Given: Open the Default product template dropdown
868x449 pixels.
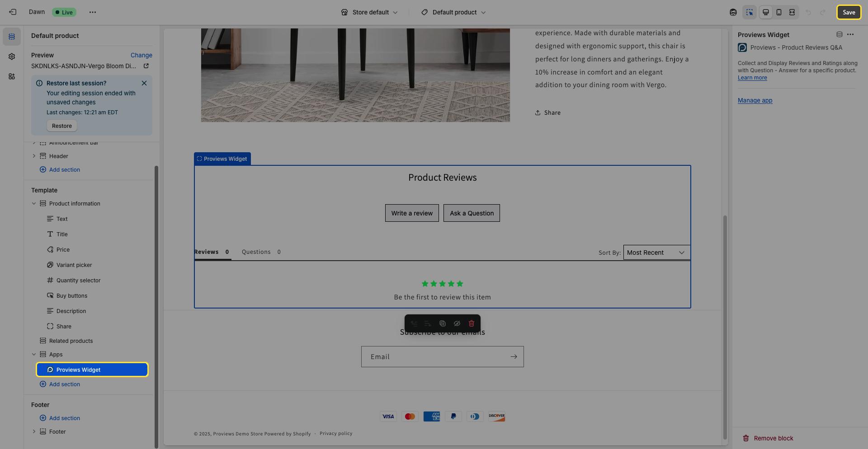Looking at the screenshot, I should coord(453,12).
